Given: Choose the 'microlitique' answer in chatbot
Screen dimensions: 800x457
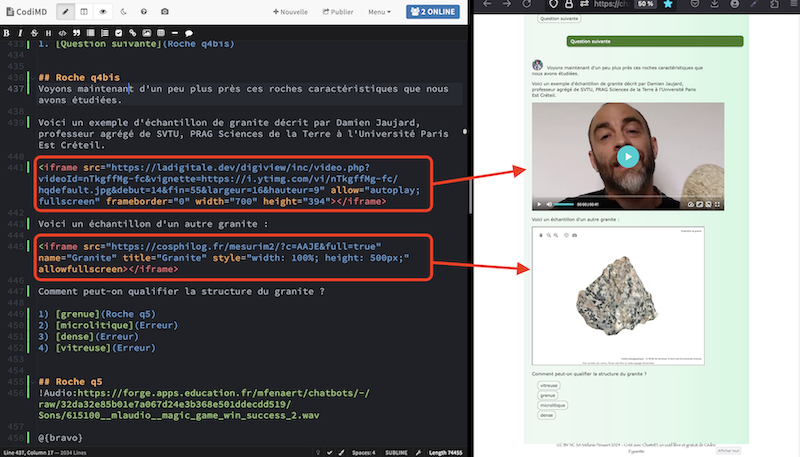Looking at the screenshot, I should tap(552, 405).
